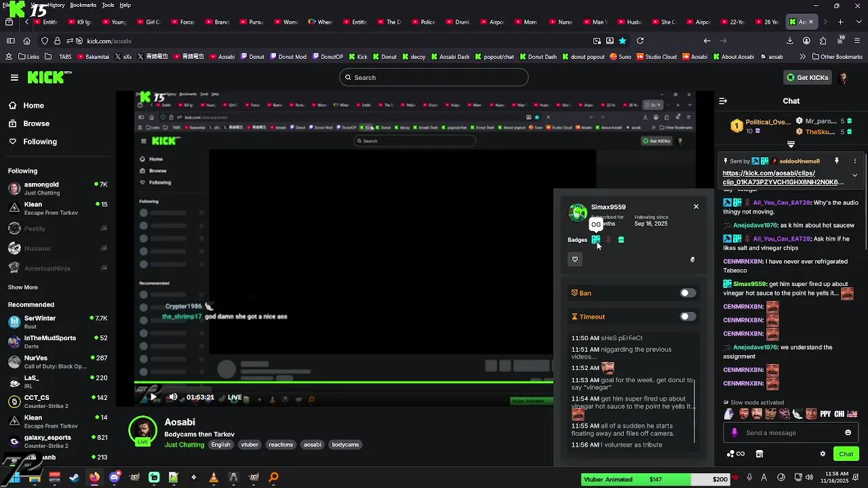Screen dimensions: 868x488
Task: Send message with green Chat button
Action: 846,454
